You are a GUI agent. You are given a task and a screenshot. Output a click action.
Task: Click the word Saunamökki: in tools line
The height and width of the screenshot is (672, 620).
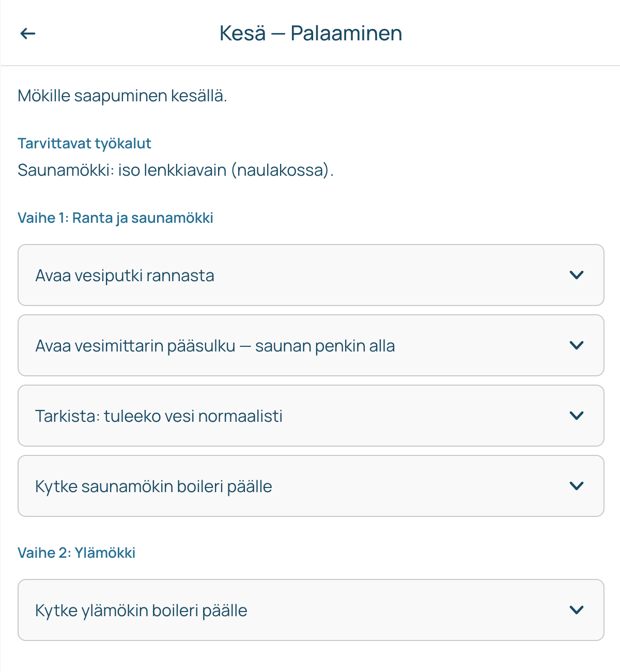66,170
